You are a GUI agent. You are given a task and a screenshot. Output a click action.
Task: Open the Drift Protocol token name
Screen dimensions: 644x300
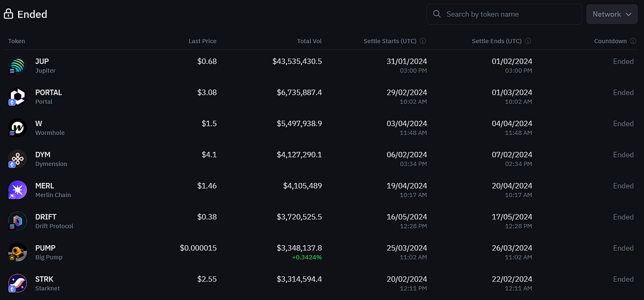(x=54, y=226)
